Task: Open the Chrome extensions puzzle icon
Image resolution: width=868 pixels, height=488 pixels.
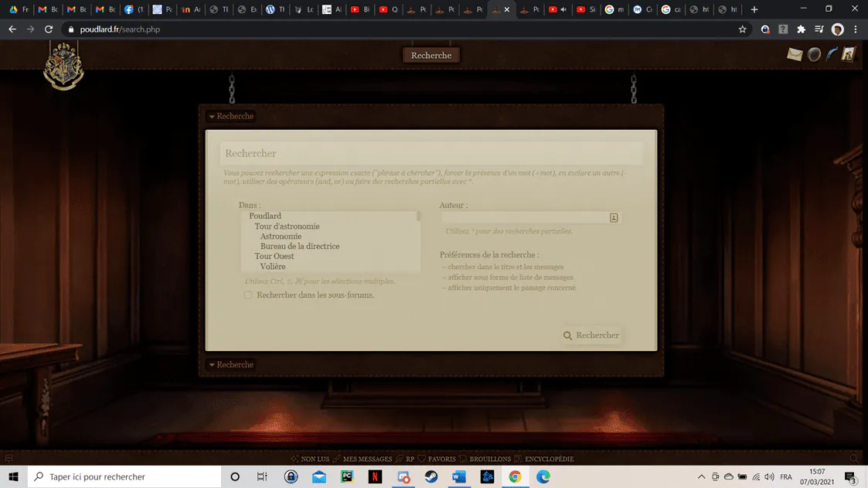Action: (801, 29)
